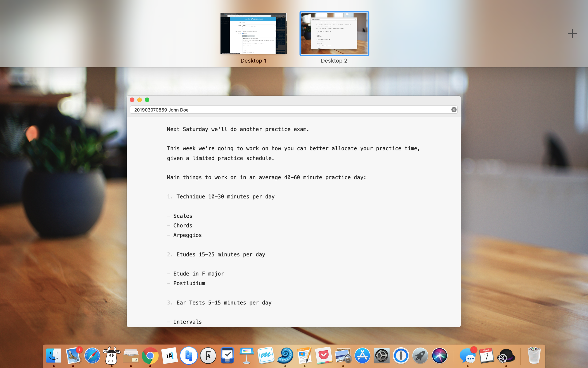This screenshot has height=368, width=588.
Task: Open the blue blocks app icon
Action: click(x=189, y=356)
